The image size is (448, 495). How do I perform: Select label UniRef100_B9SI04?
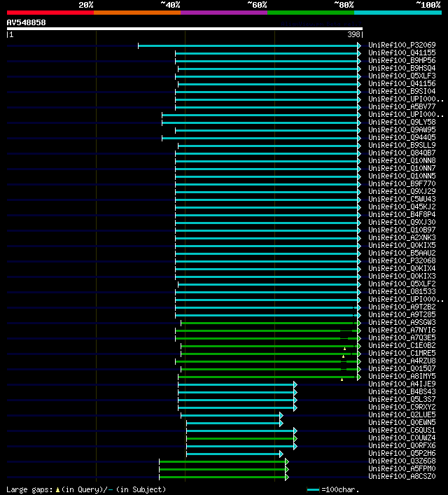click(402, 91)
